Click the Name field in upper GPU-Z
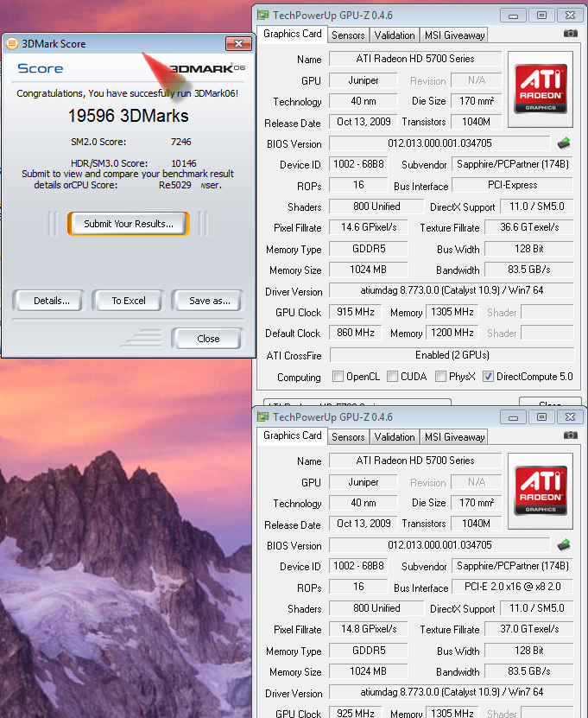 point(415,59)
